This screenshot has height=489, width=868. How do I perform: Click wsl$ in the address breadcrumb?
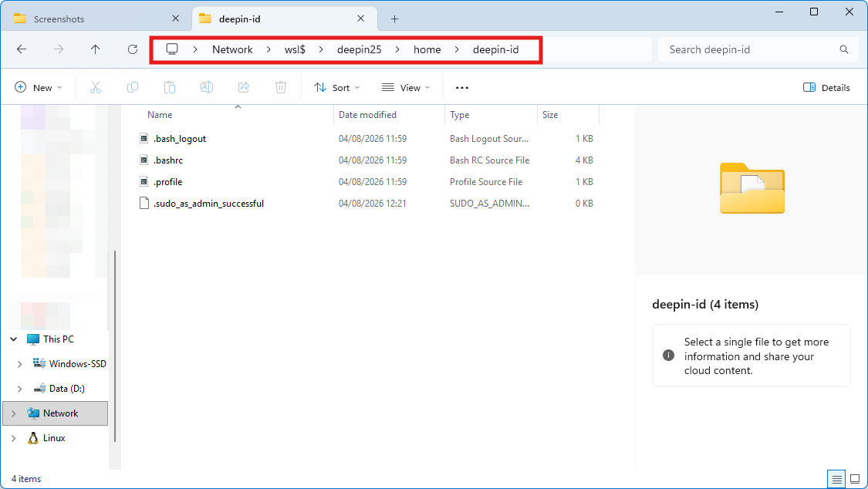[295, 49]
